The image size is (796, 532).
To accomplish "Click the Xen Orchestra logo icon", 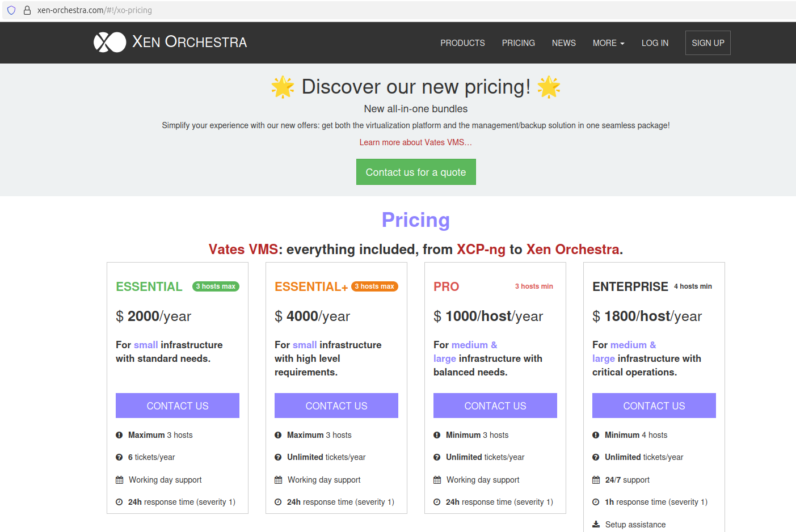I will click(x=109, y=43).
